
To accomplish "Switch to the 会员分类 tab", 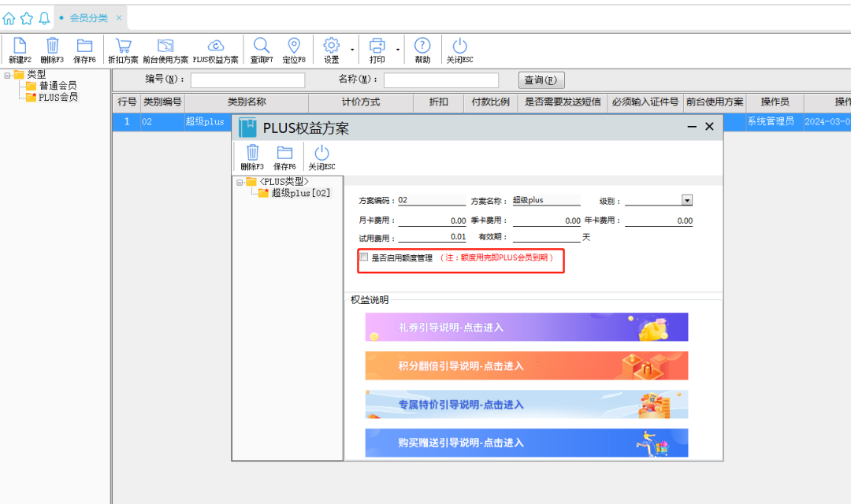I will tap(88, 17).
